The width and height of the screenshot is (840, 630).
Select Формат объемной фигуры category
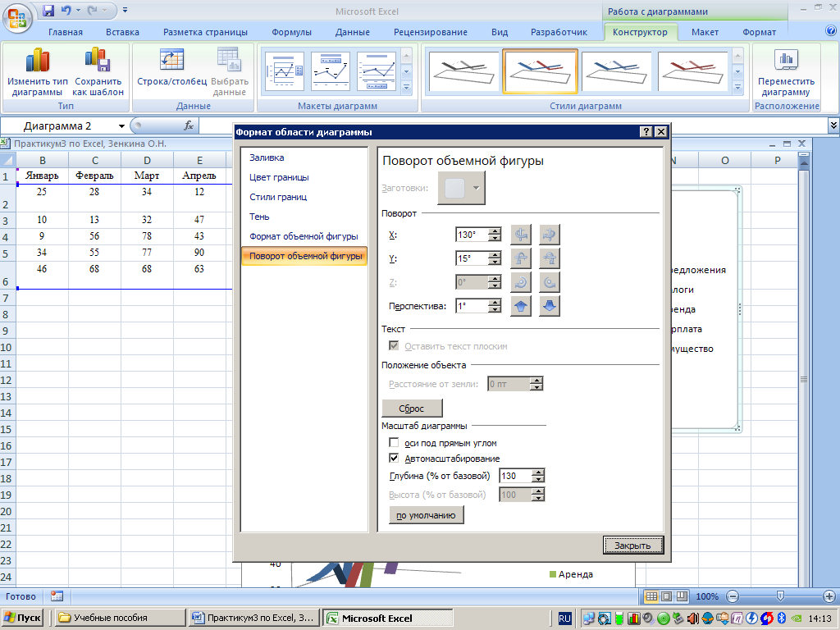(x=304, y=236)
